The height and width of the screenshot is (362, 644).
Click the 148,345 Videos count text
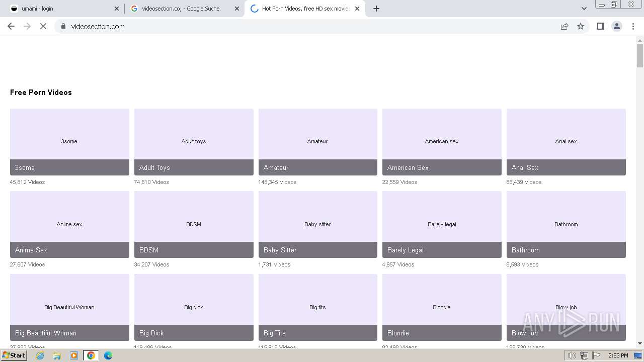277,182
